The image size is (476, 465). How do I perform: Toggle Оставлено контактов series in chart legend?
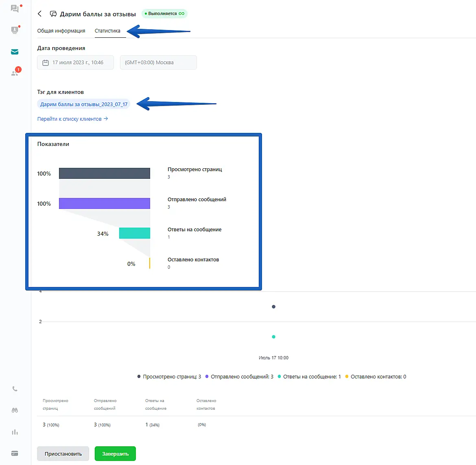(x=376, y=377)
